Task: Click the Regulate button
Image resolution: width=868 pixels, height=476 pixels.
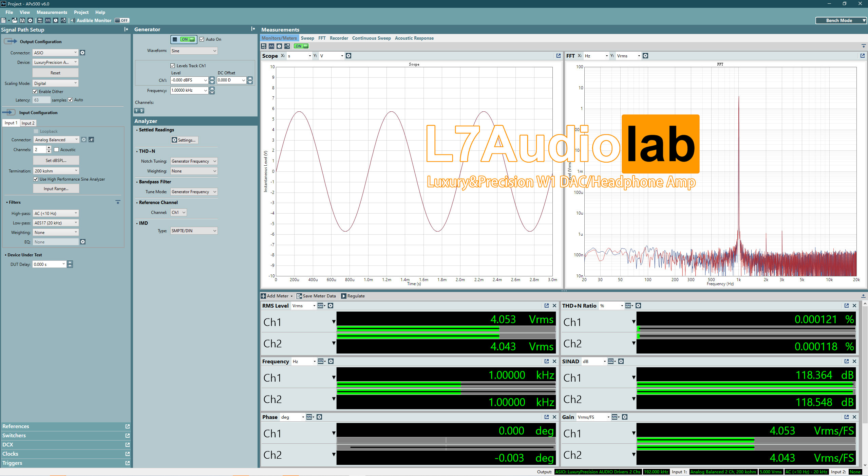Action: 353,296
